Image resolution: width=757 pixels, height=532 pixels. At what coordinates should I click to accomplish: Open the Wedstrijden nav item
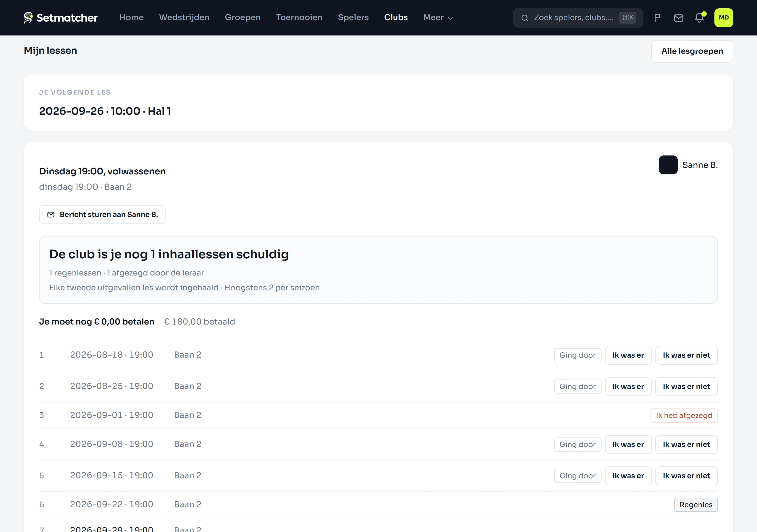point(184,17)
